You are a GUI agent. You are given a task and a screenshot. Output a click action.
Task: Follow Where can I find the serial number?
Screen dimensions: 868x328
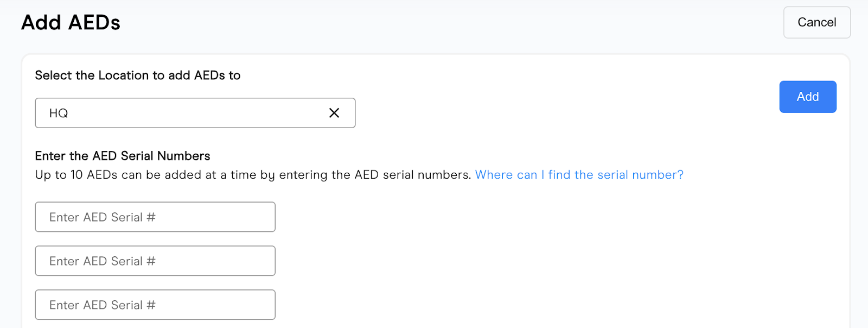click(579, 175)
